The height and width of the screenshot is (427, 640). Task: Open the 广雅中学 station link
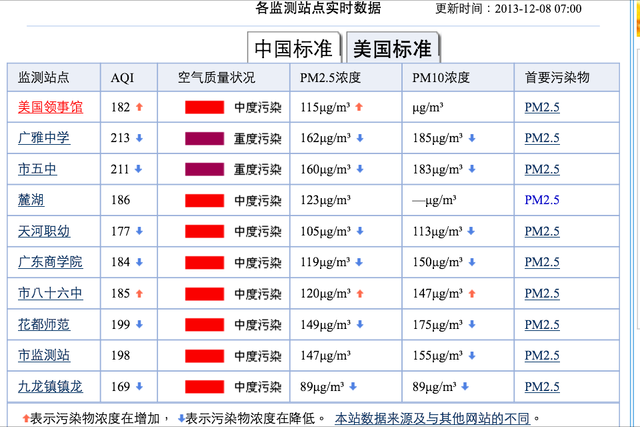(44, 137)
